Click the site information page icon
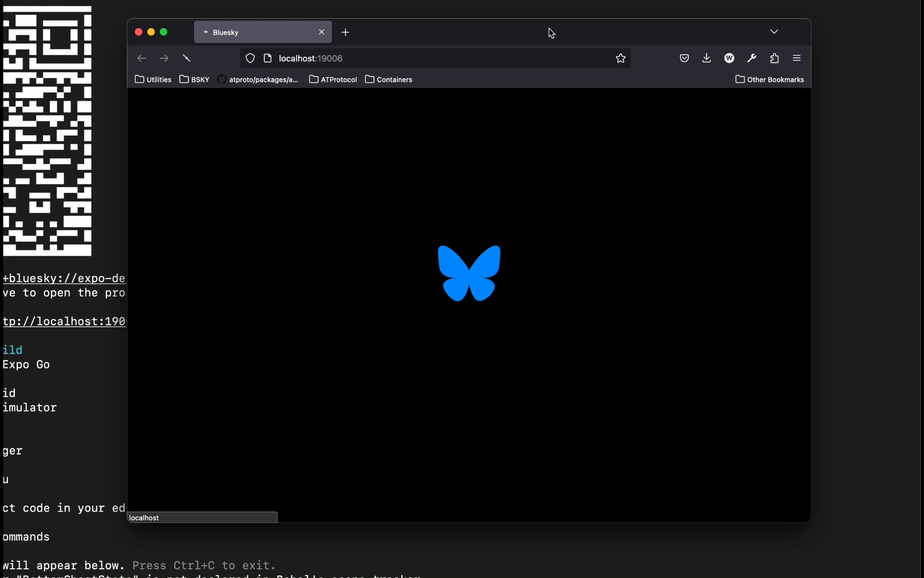 267,58
